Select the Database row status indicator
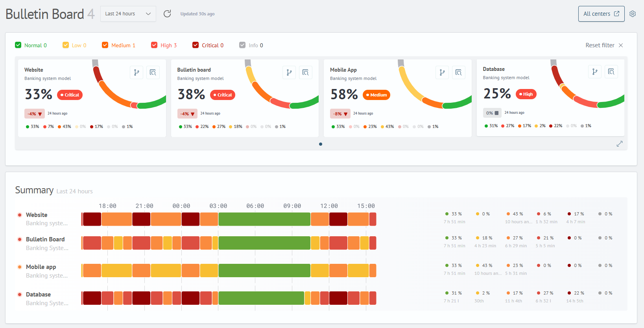Image resolution: width=644 pixels, height=328 pixels. pos(20,295)
